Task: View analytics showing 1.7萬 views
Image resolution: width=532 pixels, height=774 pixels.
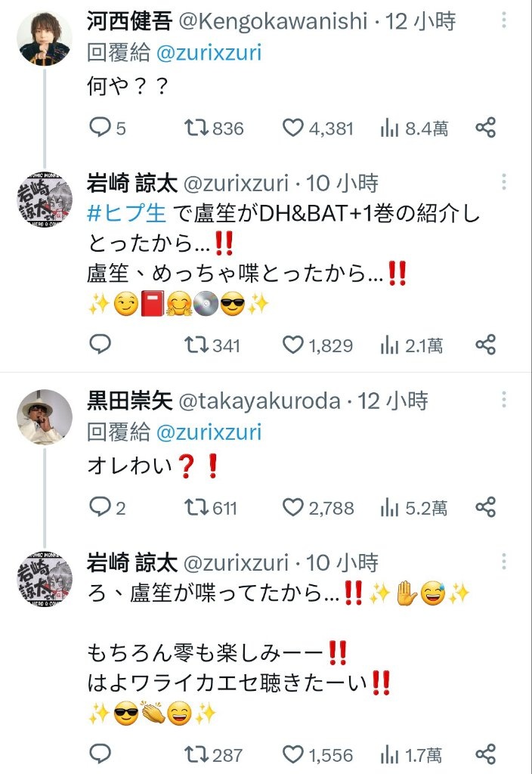Action: pos(411,755)
